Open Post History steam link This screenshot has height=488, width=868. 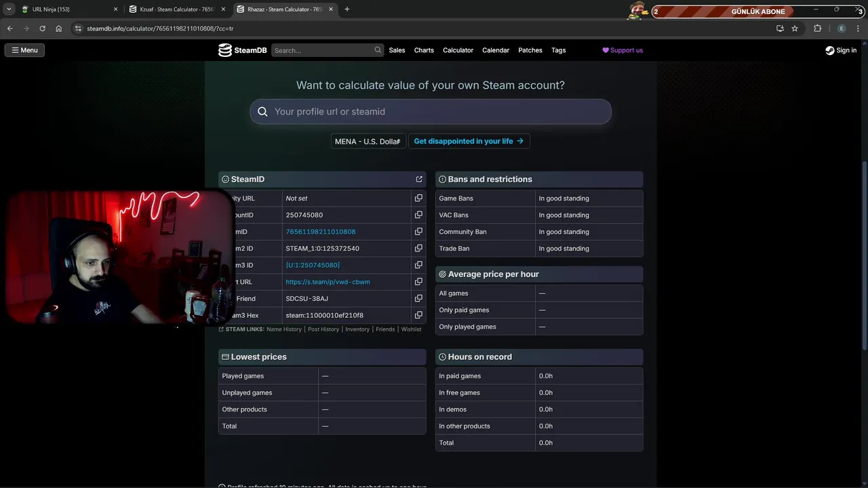point(323,329)
